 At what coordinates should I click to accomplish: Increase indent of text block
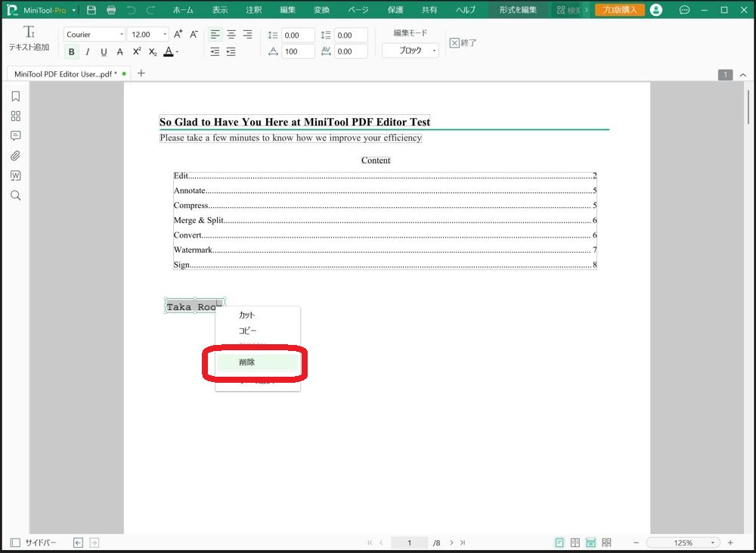click(x=215, y=51)
